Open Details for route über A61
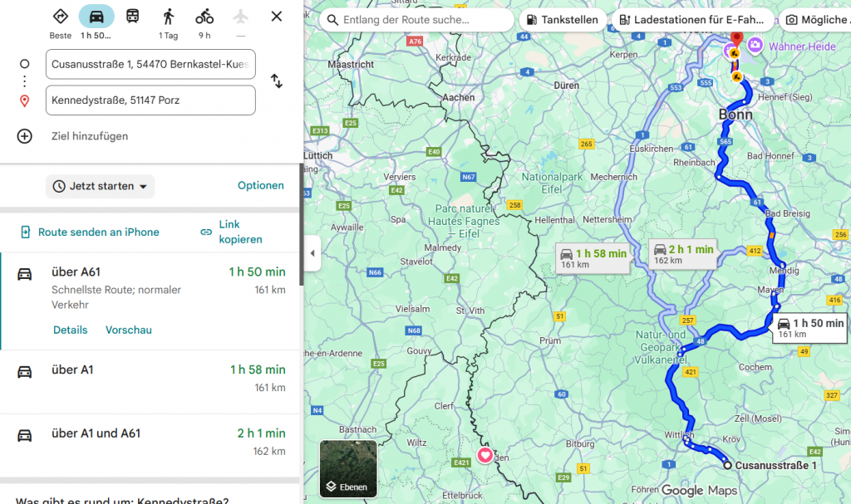Screen dimensions: 851x504 point(70,330)
